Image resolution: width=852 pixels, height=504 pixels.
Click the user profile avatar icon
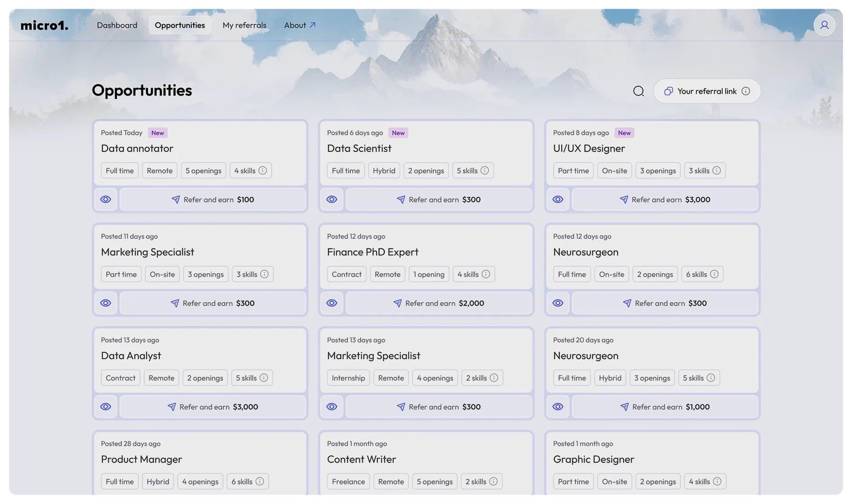pyautogui.click(x=824, y=25)
